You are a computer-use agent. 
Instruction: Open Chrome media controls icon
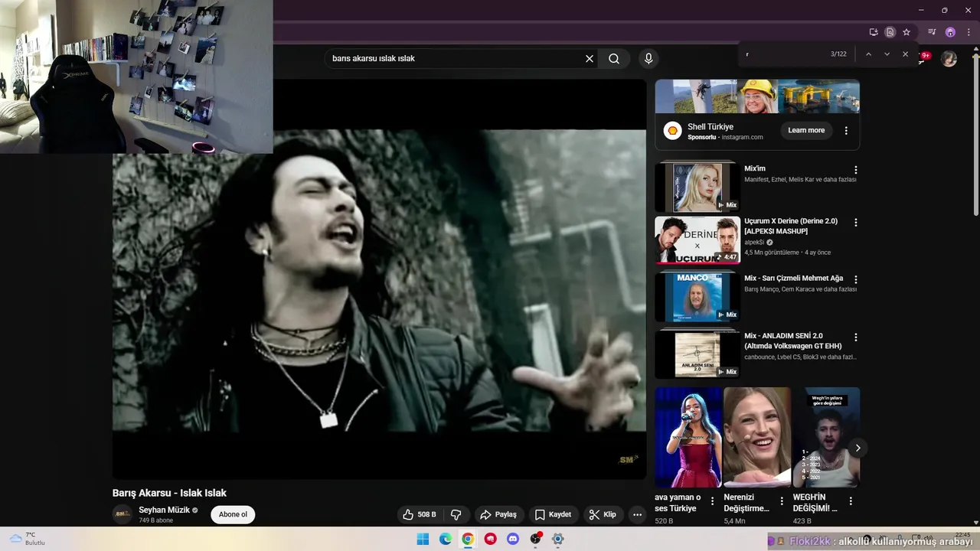pos(932,32)
